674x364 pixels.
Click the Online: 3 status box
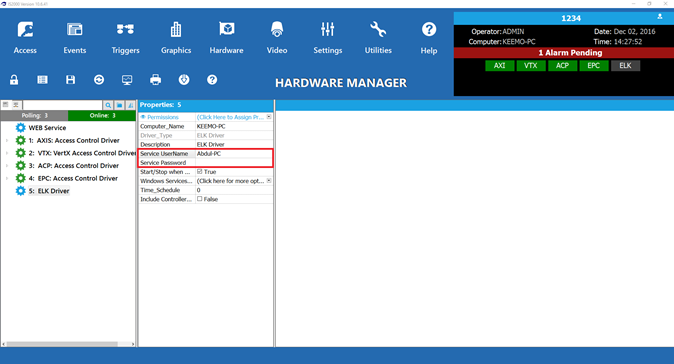tap(102, 116)
